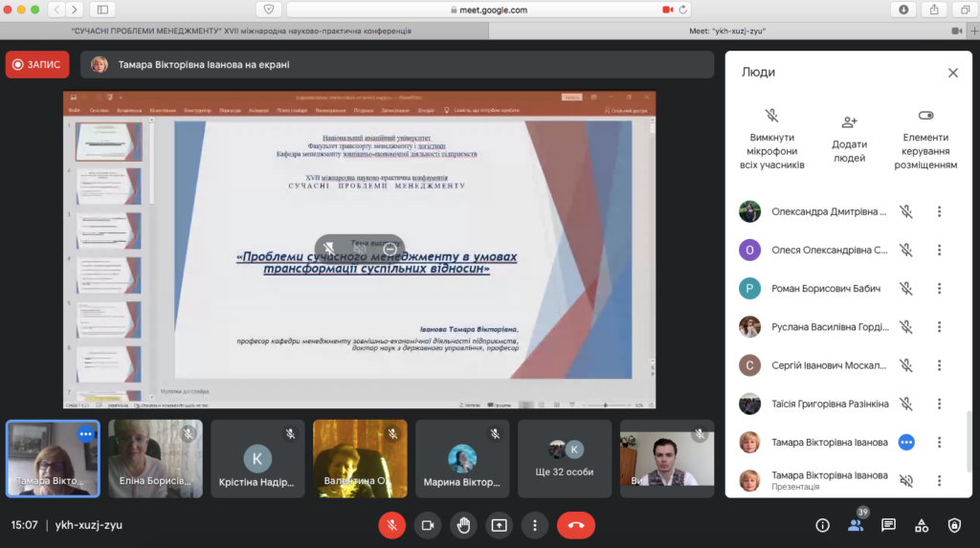Viewport: 980px width, 548px height.
Task: Expand options for Олеся Олександрівна
Action: coord(940,251)
